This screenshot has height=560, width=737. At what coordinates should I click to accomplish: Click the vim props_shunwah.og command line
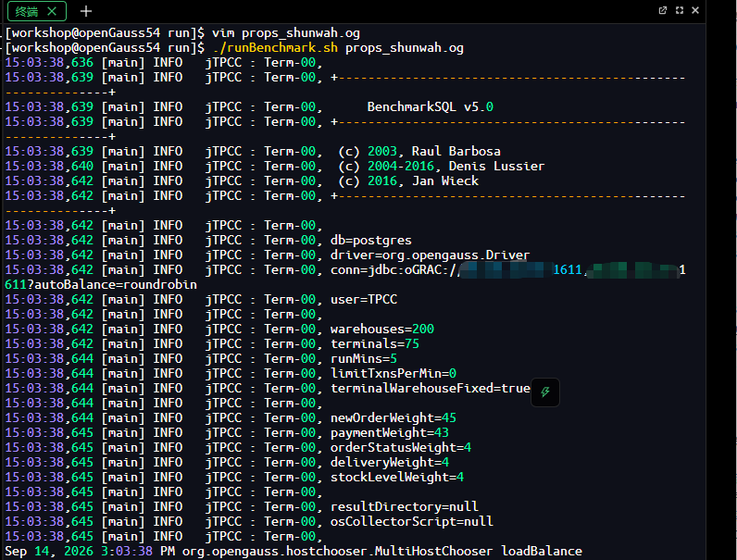click(286, 33)
